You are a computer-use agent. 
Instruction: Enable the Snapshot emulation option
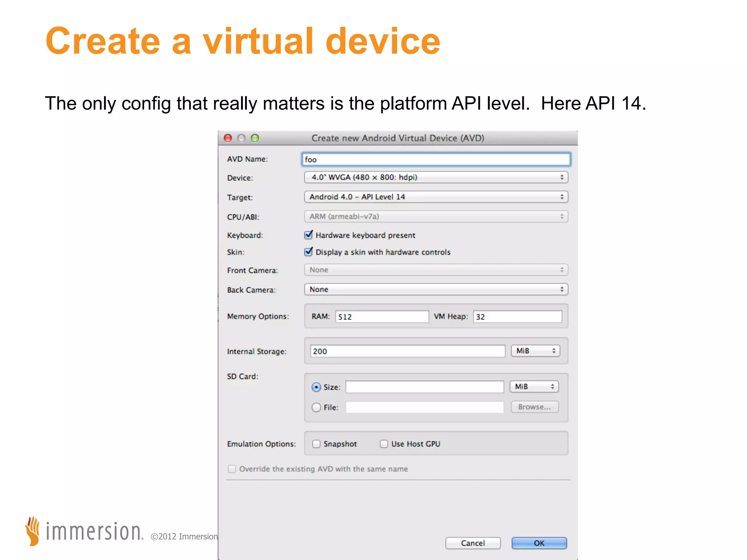[x=316, y=444]
